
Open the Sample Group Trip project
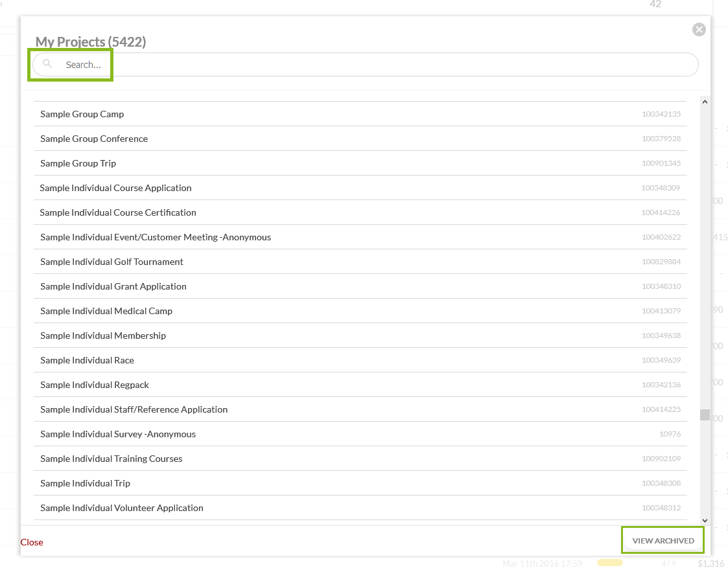(78, 163)
